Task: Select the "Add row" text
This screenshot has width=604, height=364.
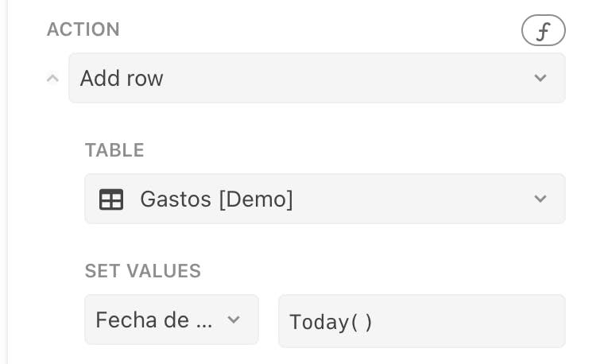Action: pyautogui.click(x=122, y=78)
